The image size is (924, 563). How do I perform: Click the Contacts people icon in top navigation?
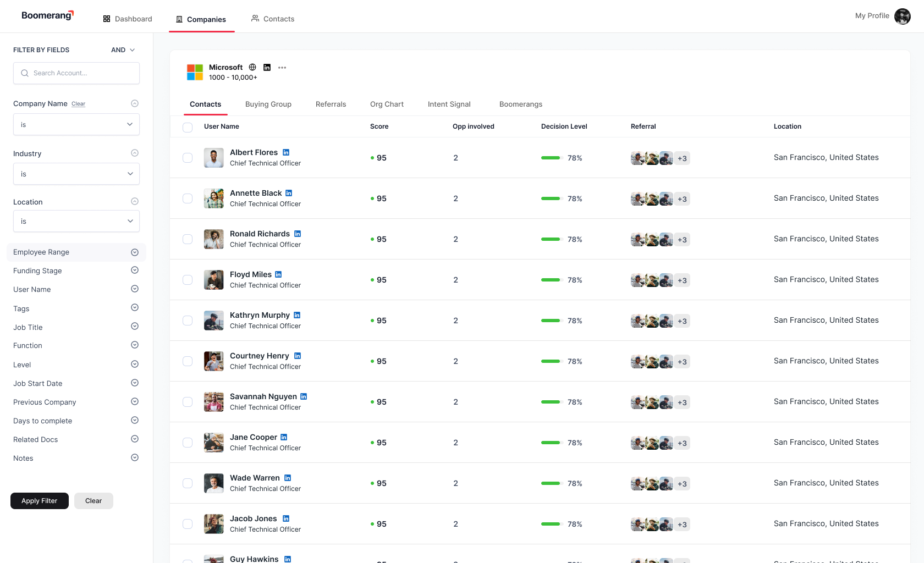pyautogui.click(x=255, y=19)
